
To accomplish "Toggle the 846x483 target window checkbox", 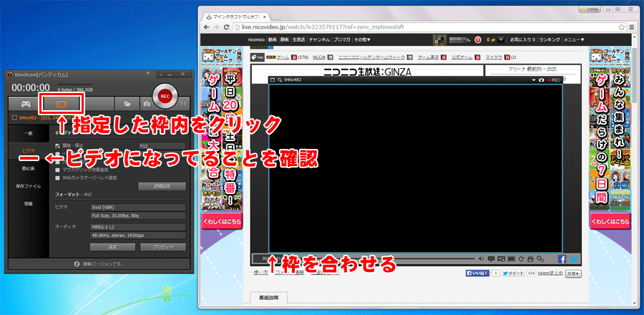I will pyautogui.click(x=15, y=118).
